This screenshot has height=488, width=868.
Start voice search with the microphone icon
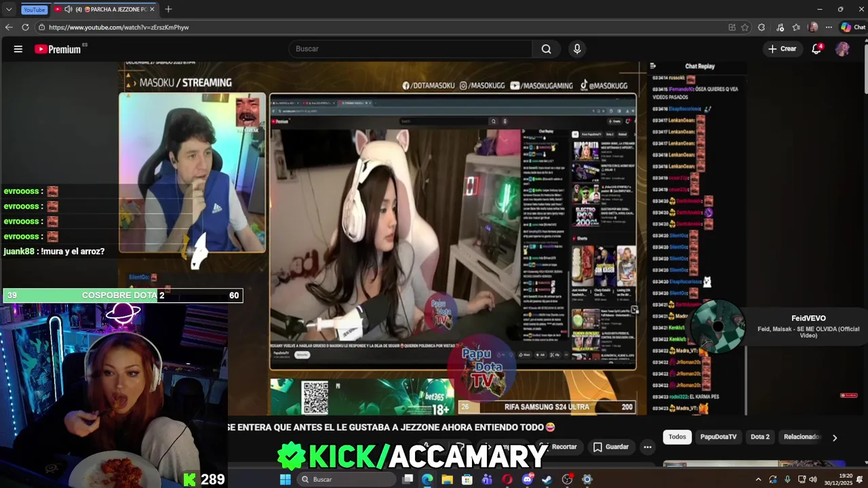[577, 49]
